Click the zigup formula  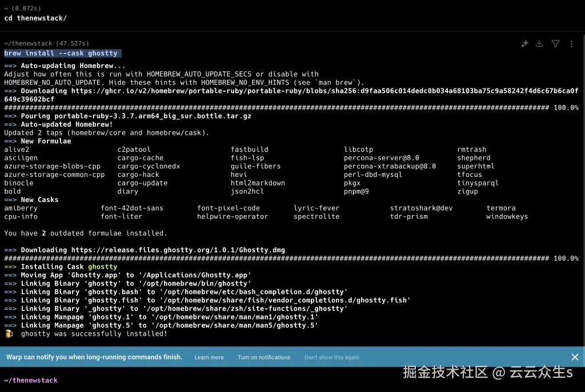point(467,192)
